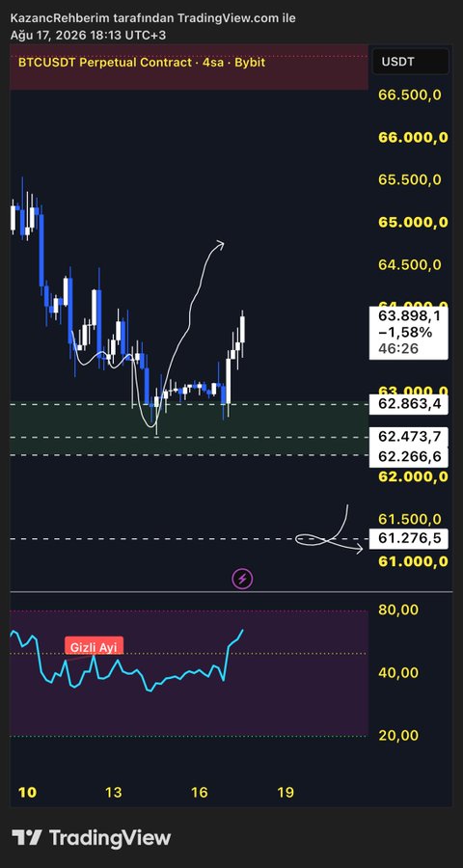
Task: Click the 64.500,0 price axis value
Action: (410, 264)
